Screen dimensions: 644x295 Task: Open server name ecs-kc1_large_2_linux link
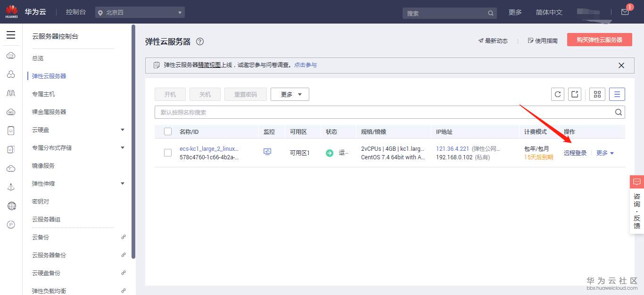point(209,148)
